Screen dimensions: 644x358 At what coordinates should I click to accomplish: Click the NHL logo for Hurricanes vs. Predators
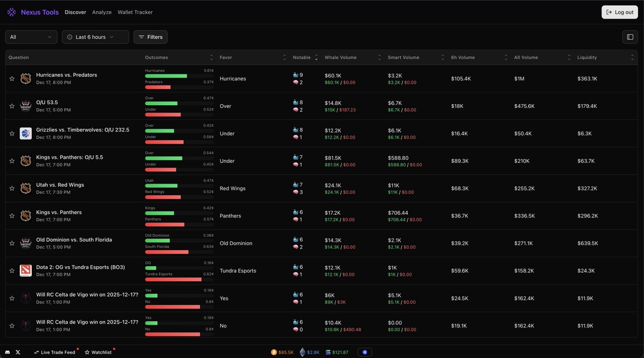pos(26,78)
